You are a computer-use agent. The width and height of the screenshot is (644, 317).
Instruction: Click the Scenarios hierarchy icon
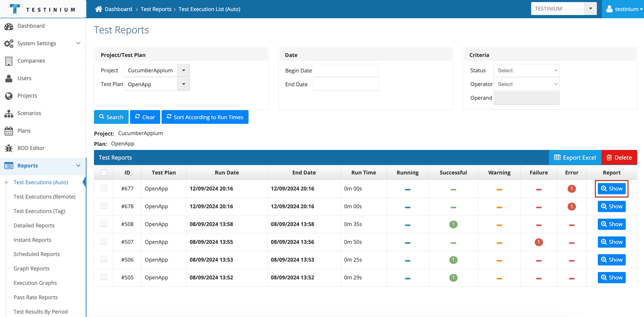(9, 114)
